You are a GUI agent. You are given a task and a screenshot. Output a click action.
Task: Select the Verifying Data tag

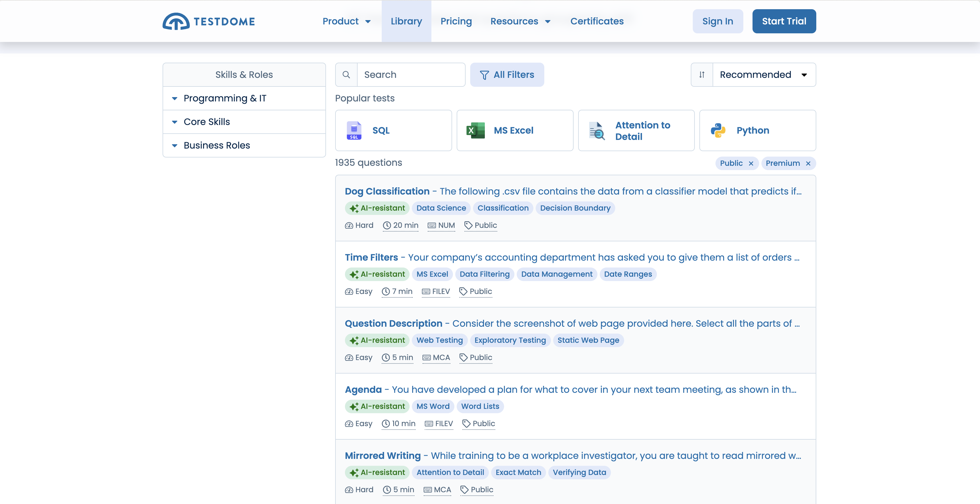click(x=579, y=472)
